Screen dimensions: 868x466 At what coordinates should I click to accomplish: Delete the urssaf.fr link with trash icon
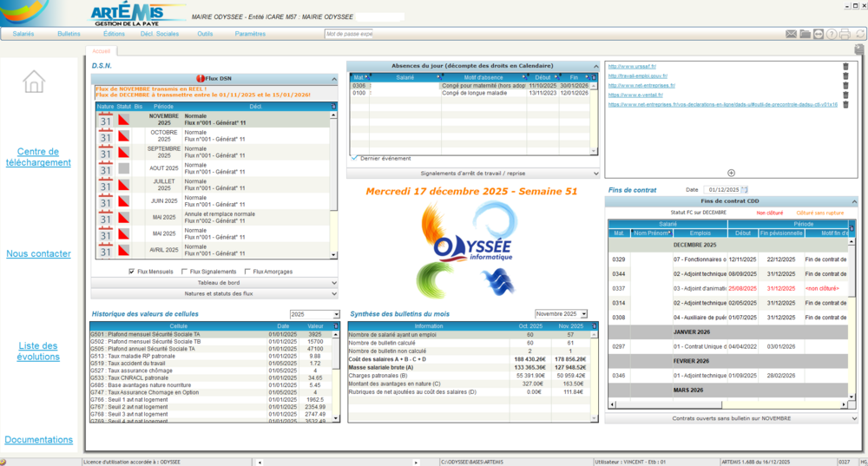tap(845, 67)
